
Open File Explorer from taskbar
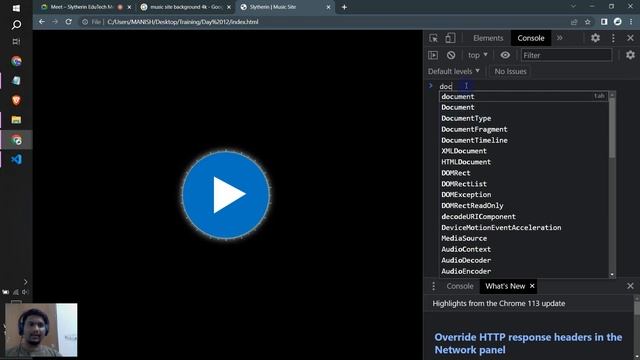tap(16, 120)
